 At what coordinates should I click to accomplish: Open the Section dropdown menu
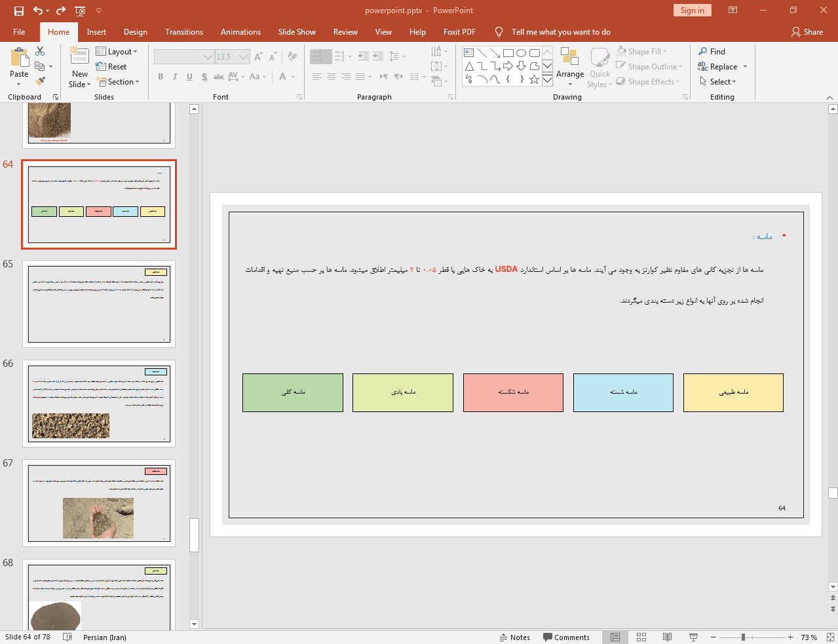click(118, 82)
